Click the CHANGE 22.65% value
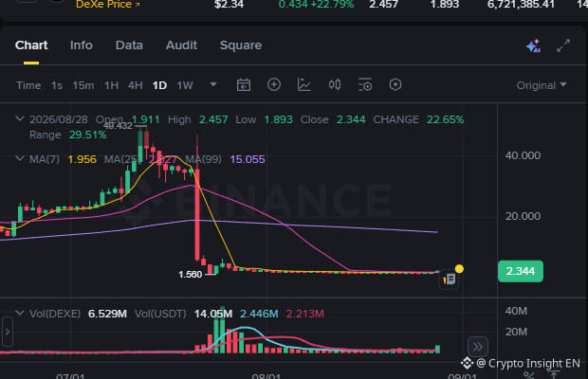 tap(445, 119)
